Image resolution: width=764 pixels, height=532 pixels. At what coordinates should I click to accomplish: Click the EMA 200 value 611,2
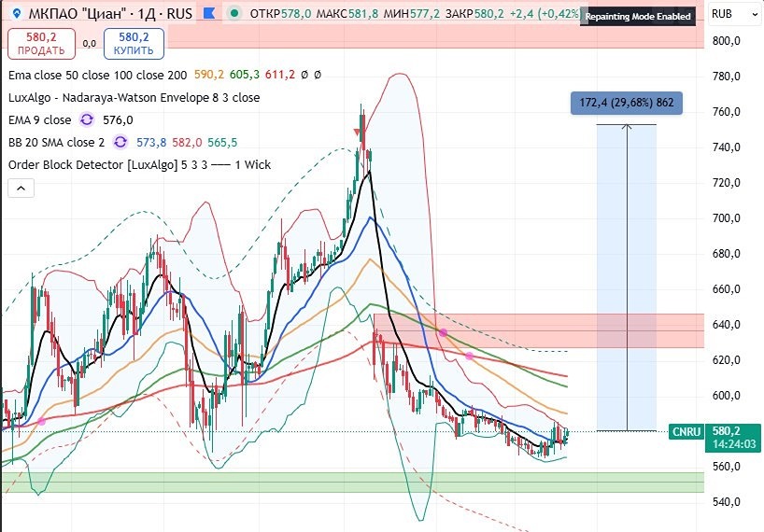tap(280, 75)
